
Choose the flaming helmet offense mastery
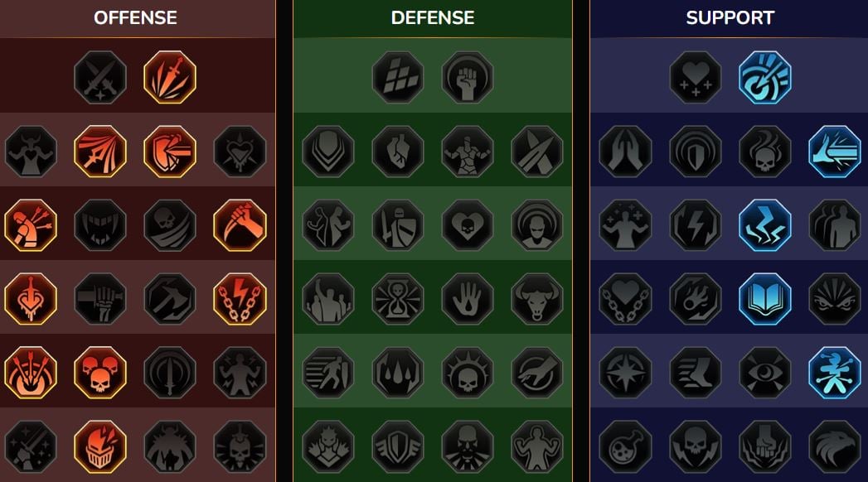[100, 446]
